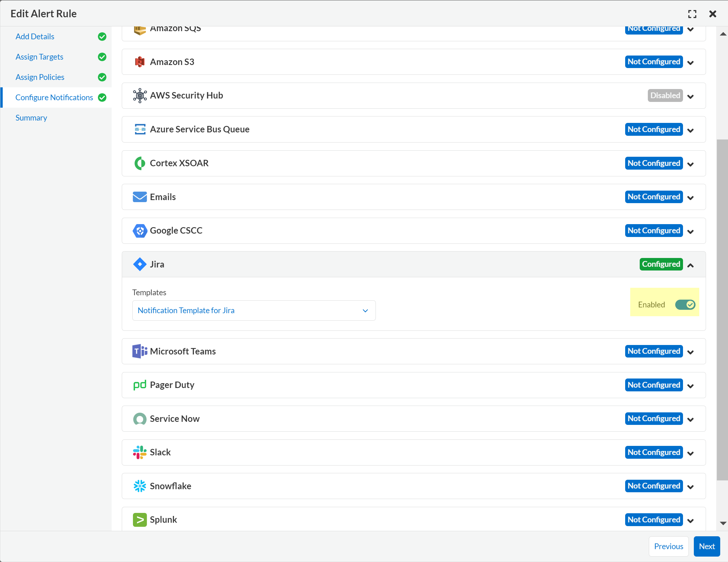Click the Snowflake row title
Viewport: 728px width, 562px height.
[x=170, y=486]
